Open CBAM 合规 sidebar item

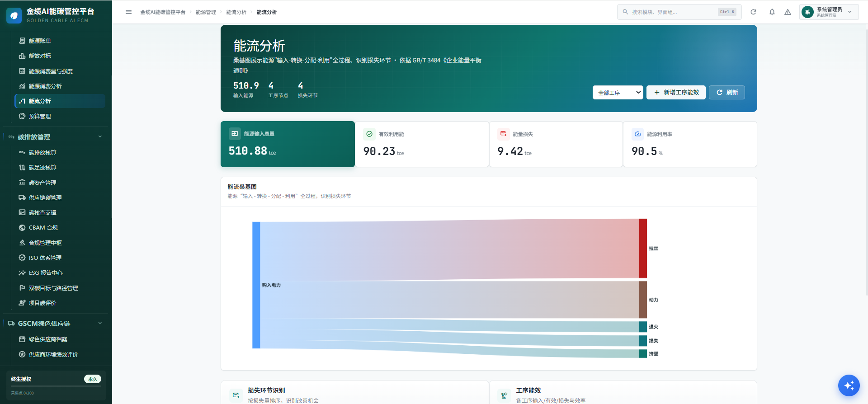pos(60,228)
